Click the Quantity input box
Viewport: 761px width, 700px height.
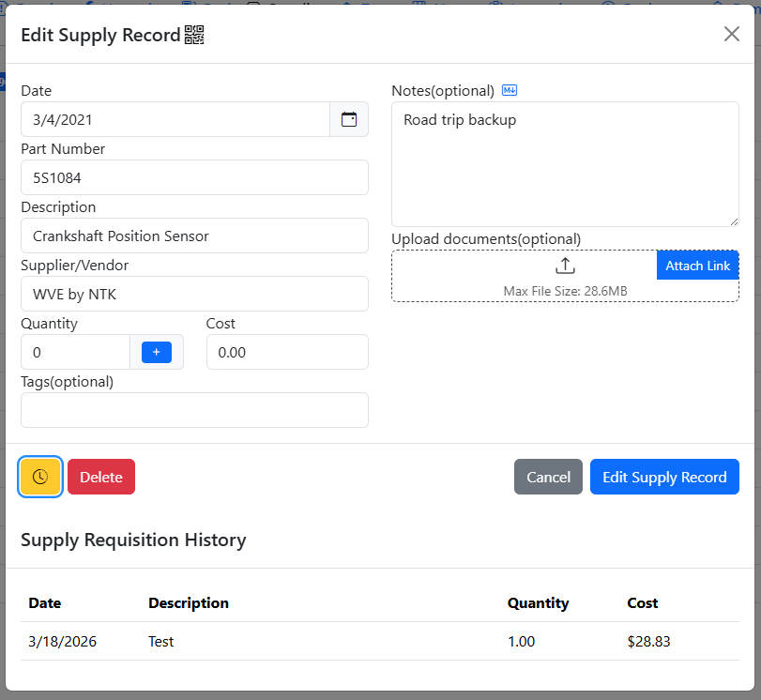coord(75,352)
